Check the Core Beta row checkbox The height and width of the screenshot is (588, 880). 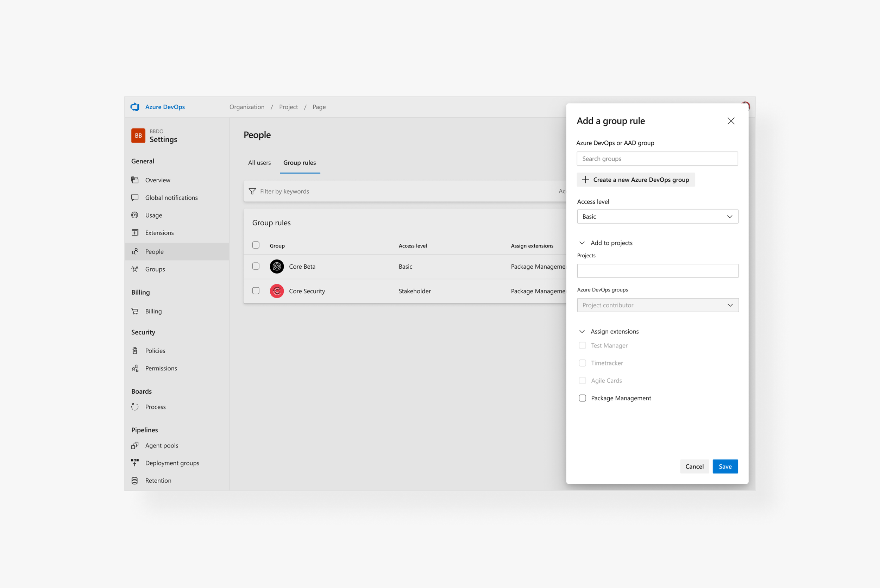pos(256,266)
